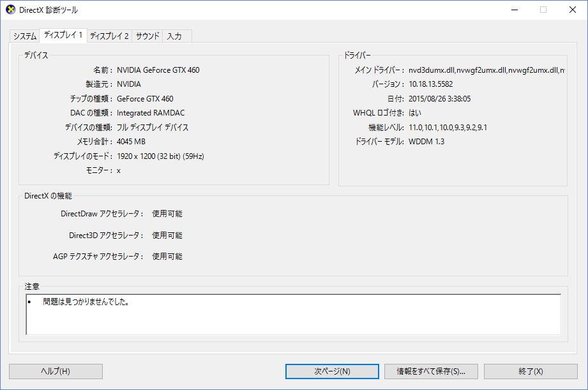Click the DirectX 診断ツール title text
Image resolution: width=588 pixels, height=390 pixels.
click(x=49, y=10)
